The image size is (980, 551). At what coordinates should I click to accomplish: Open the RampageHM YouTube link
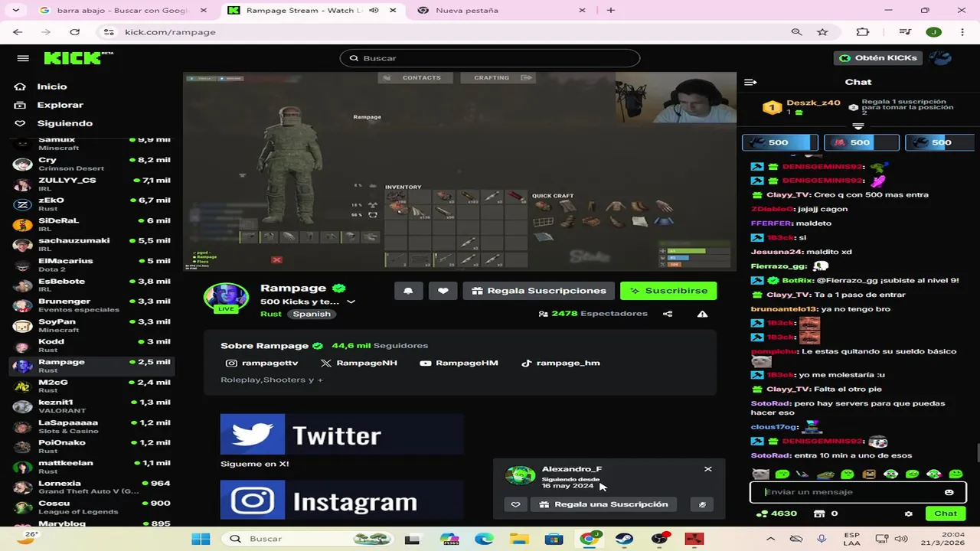(459, 363)
